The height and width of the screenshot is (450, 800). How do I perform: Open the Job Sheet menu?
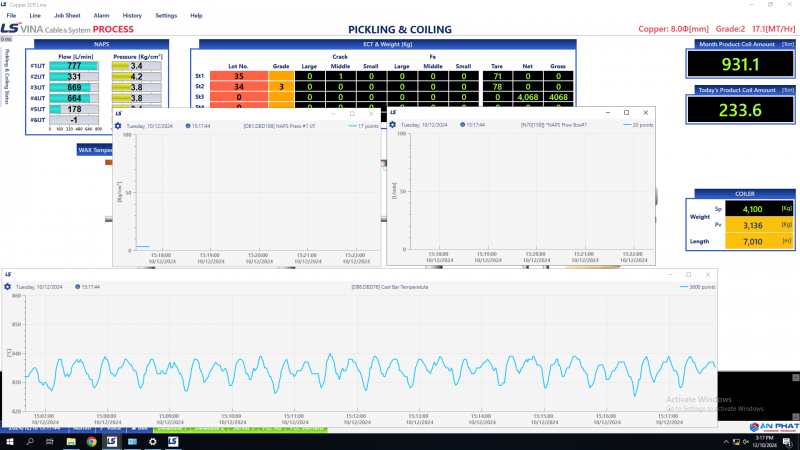69,16
